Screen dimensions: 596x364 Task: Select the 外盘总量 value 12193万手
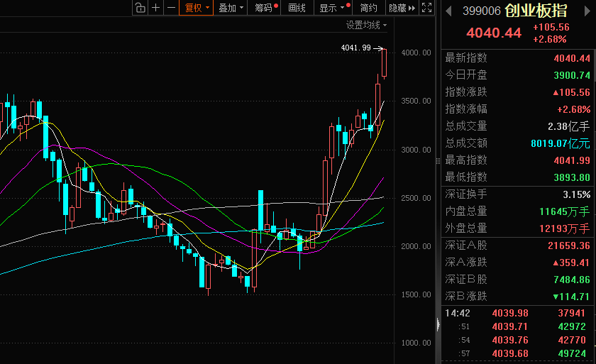(565, 228)
